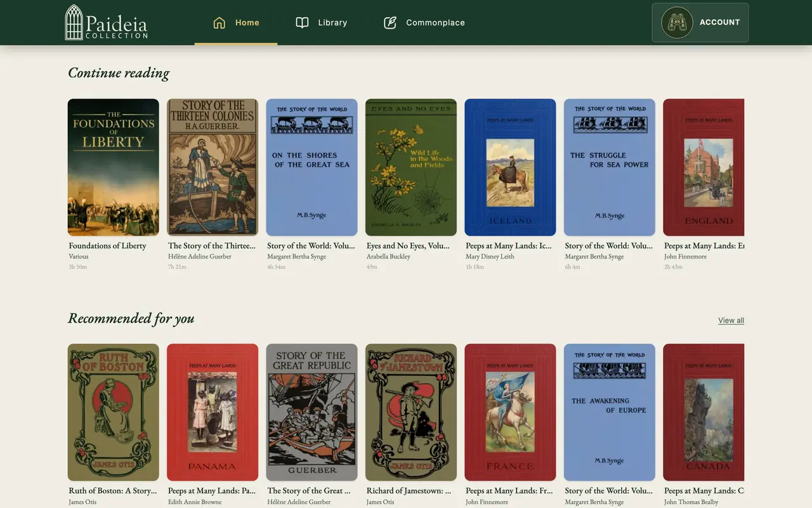
Task: Click the 49m duration text
Action: (372, 267)
